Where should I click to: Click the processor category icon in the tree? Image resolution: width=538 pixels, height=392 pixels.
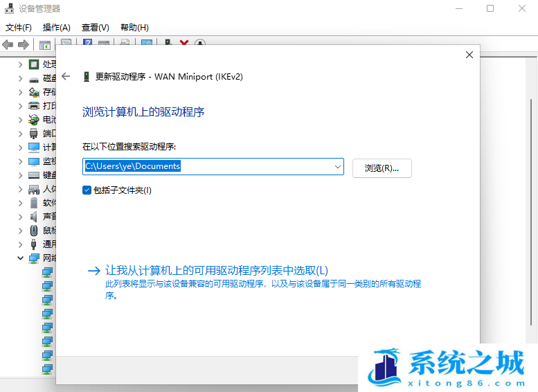34,64
